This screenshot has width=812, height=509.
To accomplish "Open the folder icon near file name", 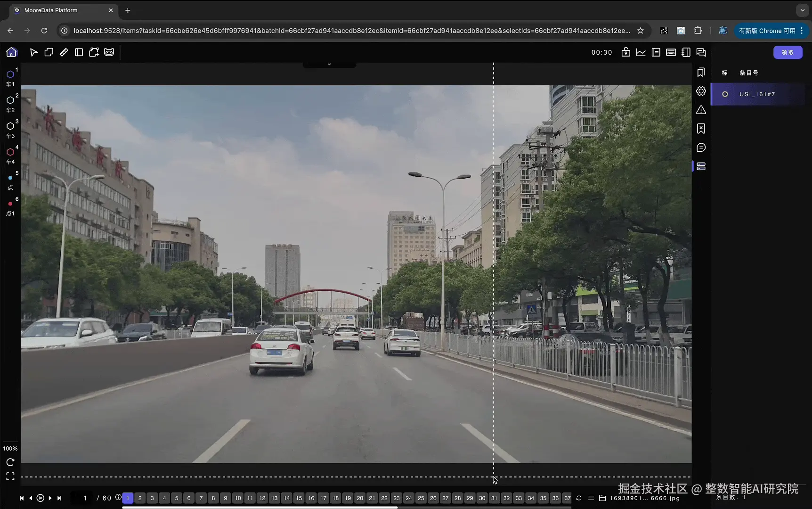I will point(602,498).
